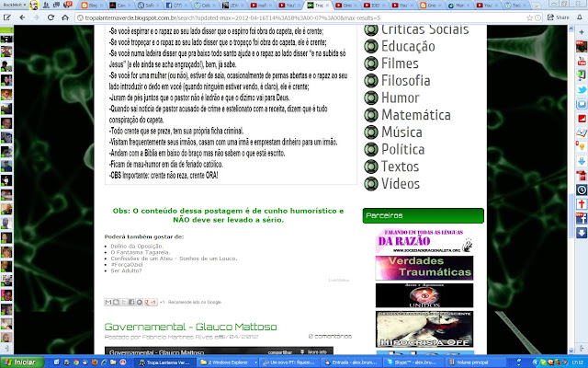Image resolution: width=588 pixels, height=368 pixels.
Task: Open the Facebook feed in right sidebar
Action: (582, 218)
